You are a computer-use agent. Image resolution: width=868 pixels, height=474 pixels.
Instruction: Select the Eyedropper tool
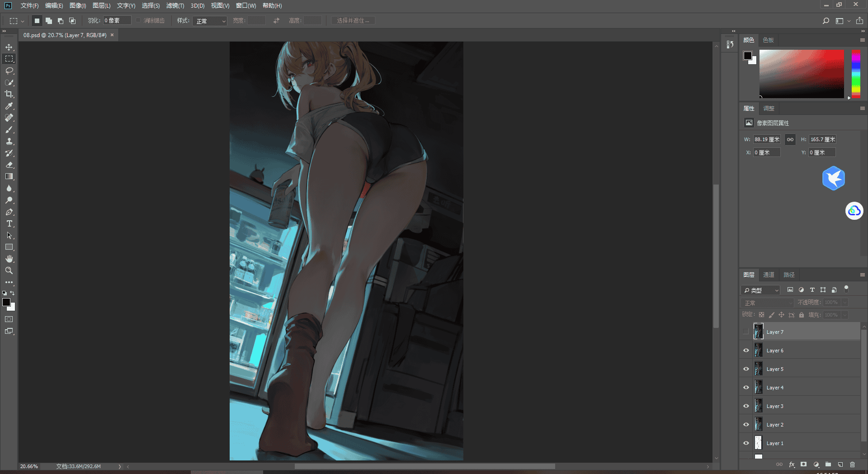(9, 106)
